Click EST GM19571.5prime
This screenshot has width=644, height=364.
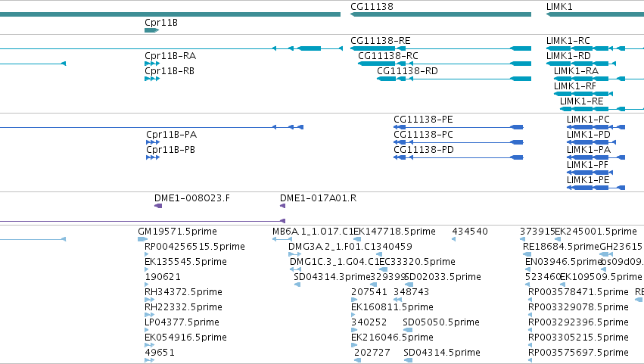[177, 232]
